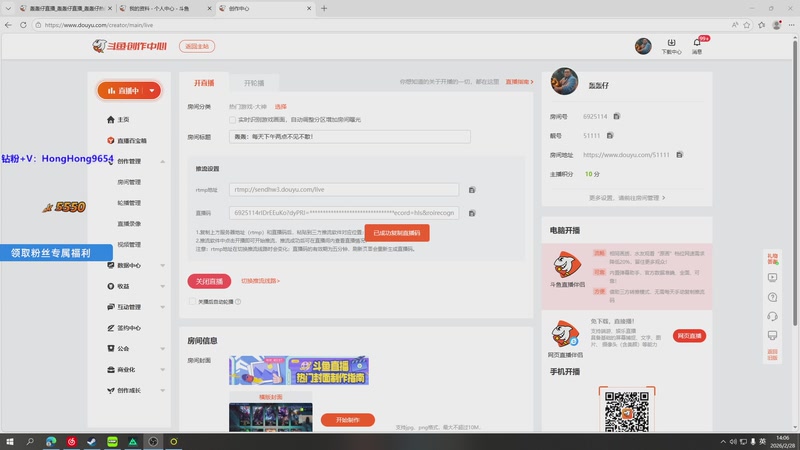800x450 pixels.
Task: Open the 消息 notification bell
Action: pyautogui.click(x=697, y=45)
